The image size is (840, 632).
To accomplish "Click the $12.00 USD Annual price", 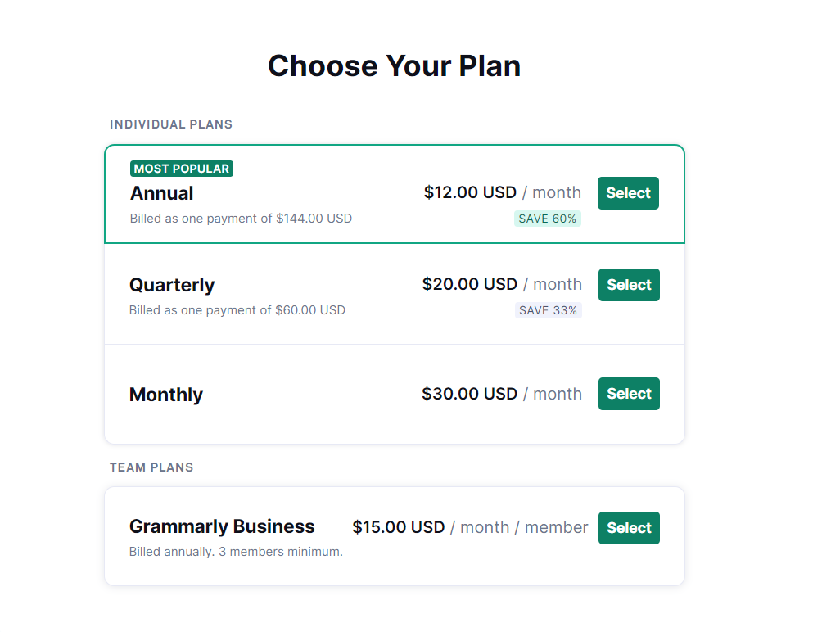I will pos(470,192).
